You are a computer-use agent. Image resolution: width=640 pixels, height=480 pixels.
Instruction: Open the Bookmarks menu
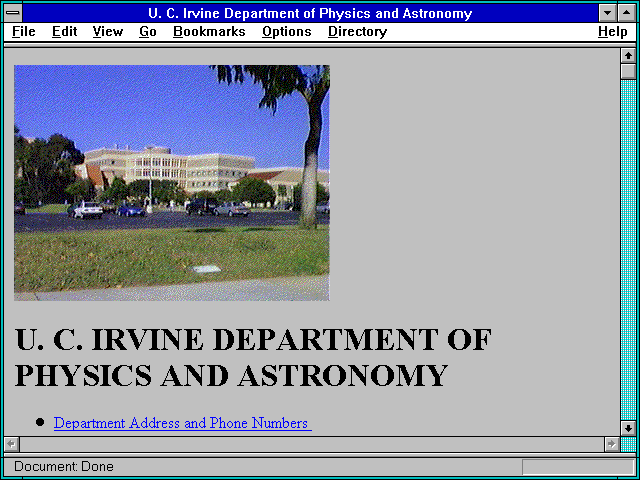tap(209, 32)
